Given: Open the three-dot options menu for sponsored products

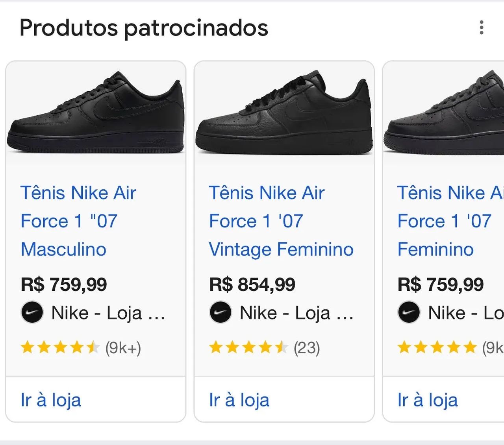Looking at the screenshot, I should pyautogui.click(x=481, y=28).
